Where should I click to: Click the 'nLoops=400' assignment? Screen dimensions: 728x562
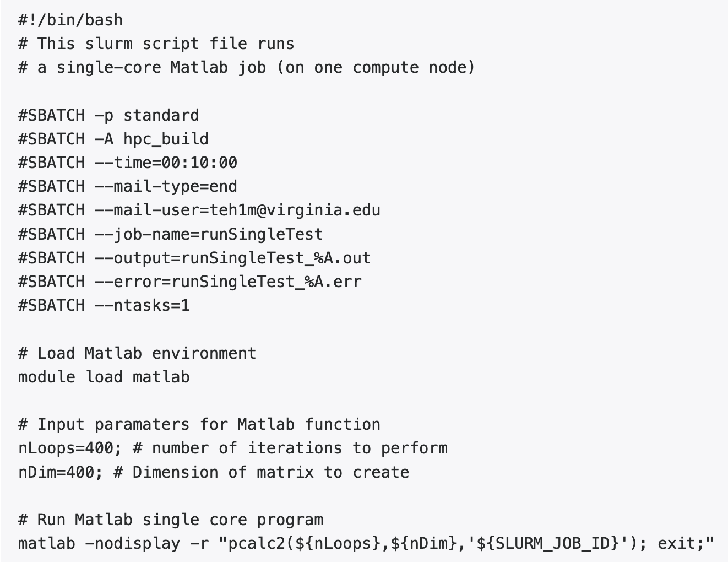66,448
